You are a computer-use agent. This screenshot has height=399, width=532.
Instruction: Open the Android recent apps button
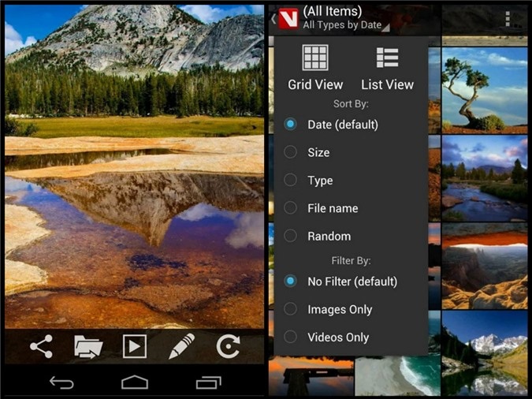(208, 382)
